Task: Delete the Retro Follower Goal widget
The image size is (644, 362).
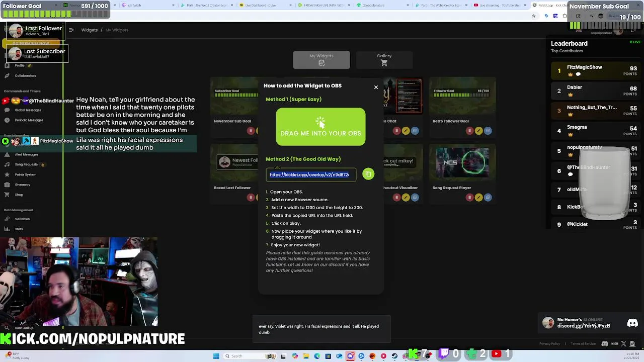Action: click(469, 131)
